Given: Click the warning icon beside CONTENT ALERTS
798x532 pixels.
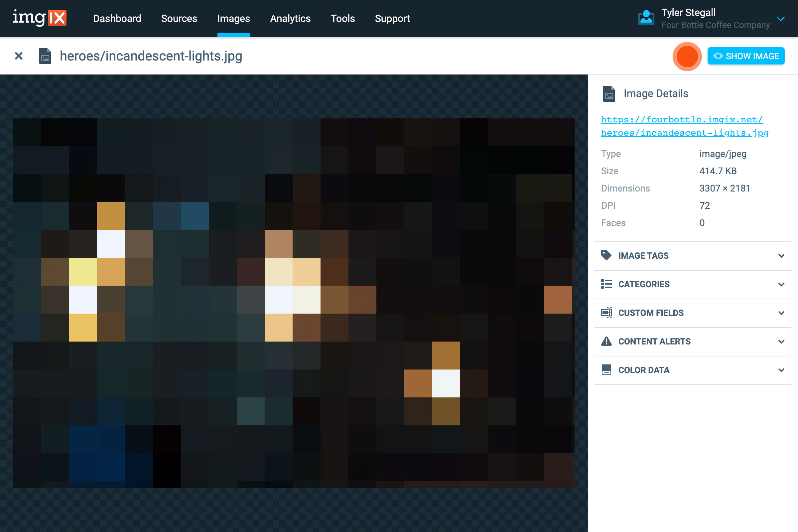Looking at the screenshot, I should tap(606, 341).
